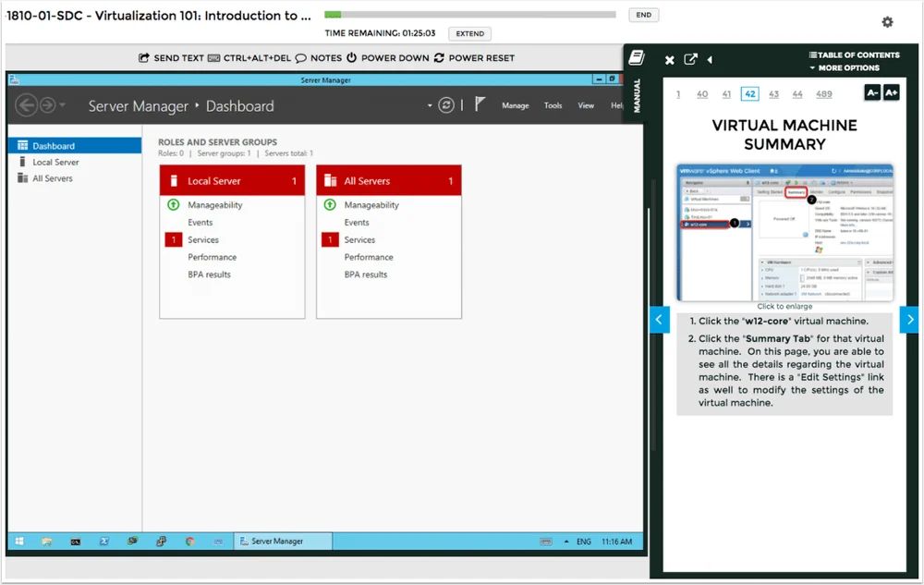Click the POWER DOWN icon
The image size is (924, 585).
pyautogui.click(x=352, y=57)
